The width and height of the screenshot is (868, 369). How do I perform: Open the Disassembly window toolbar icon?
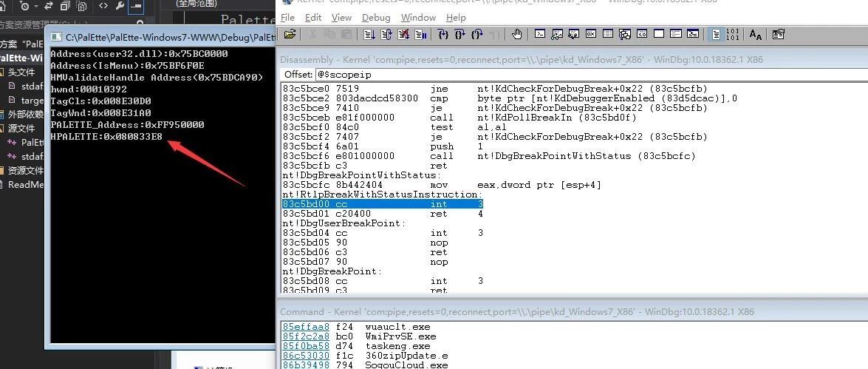click(x=642, y=34)
